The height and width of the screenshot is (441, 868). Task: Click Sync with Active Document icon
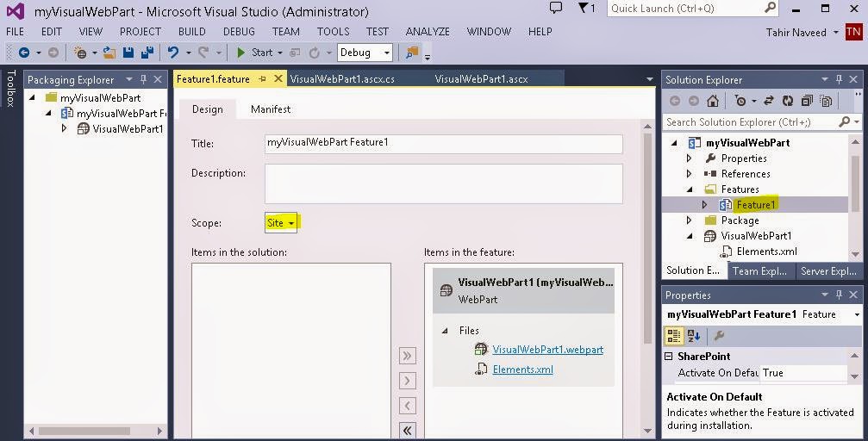coord(769,101)
